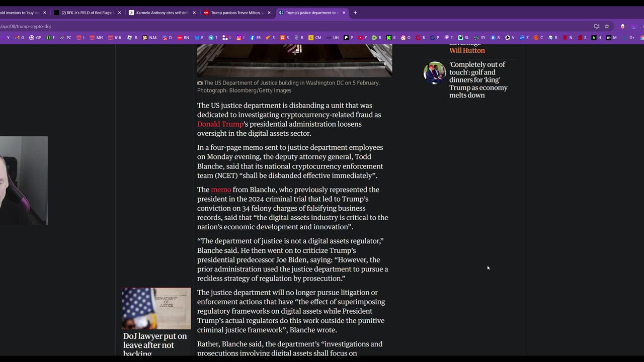The height and width of the screenshot is (362, 644).
Task: Click Department of Justice flag thumbnail
Action: tap(156, 309)
